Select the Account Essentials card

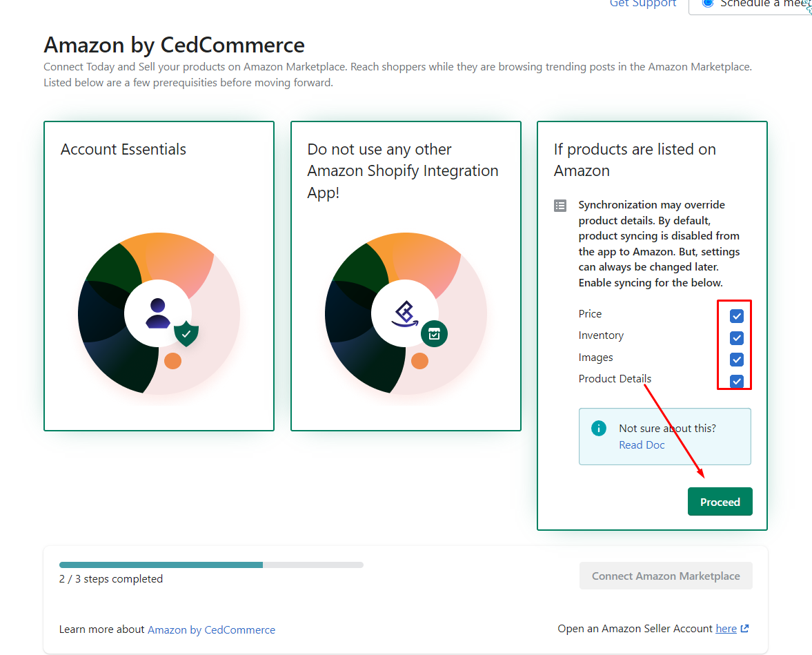159,275
